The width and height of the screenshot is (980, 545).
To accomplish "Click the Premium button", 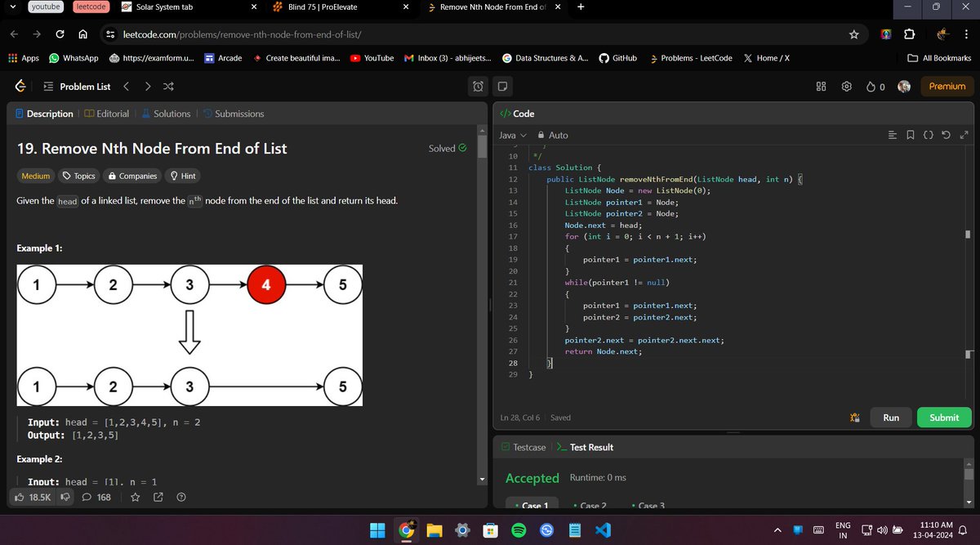I will 947,86.
